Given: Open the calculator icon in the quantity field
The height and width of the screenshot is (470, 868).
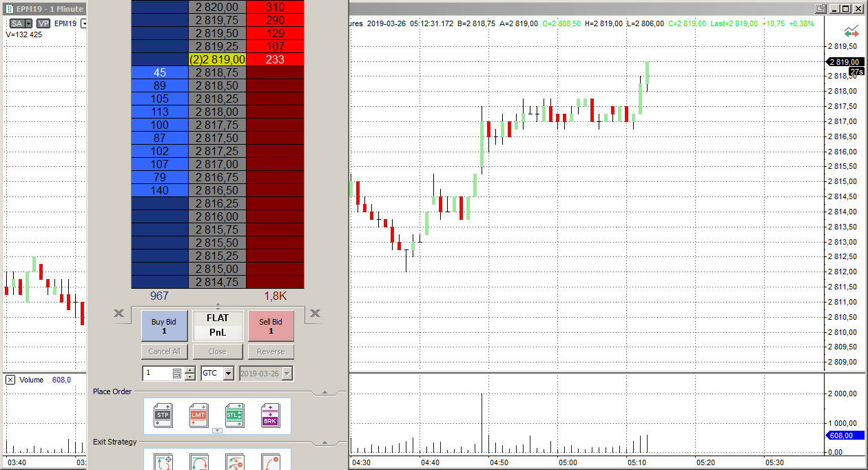Looking at the screenshot, I should point(177,374).
